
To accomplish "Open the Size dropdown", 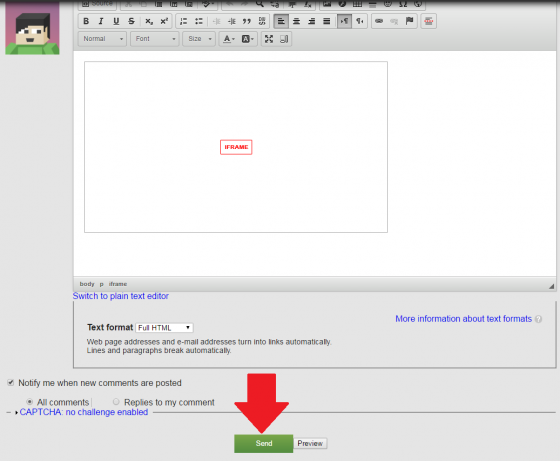I will point(199,39).
